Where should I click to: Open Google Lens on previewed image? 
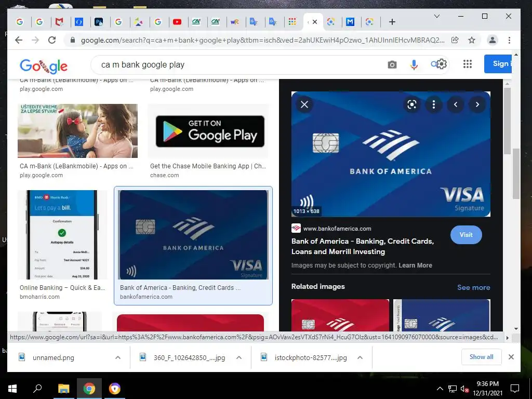(x=412, y=104)
